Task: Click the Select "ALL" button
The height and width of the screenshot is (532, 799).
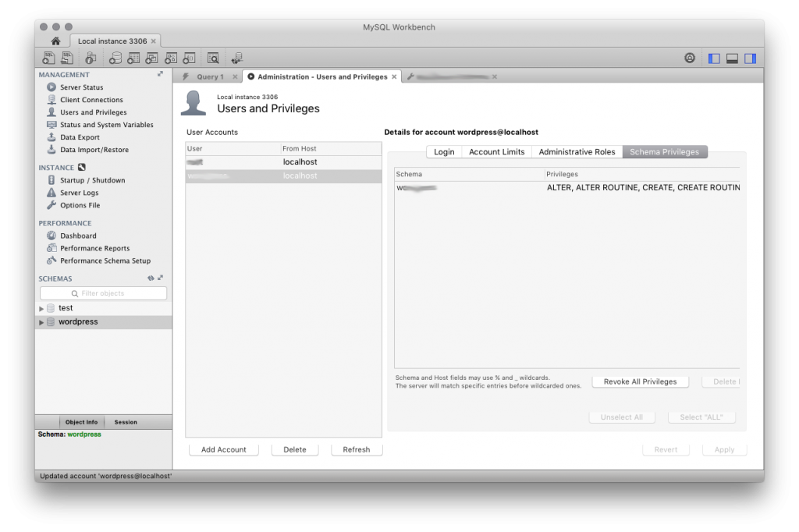Action: coord(701,417)
